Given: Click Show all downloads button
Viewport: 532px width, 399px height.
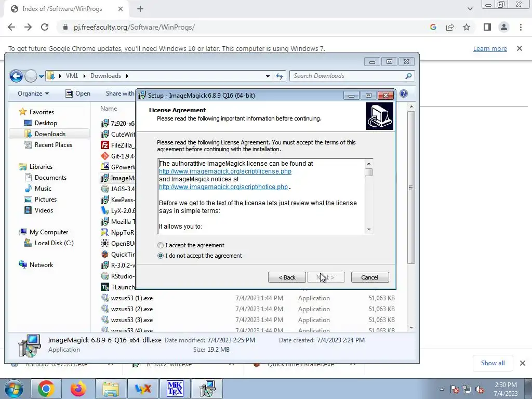Looking at the screenshot, I should coord(493,363).
